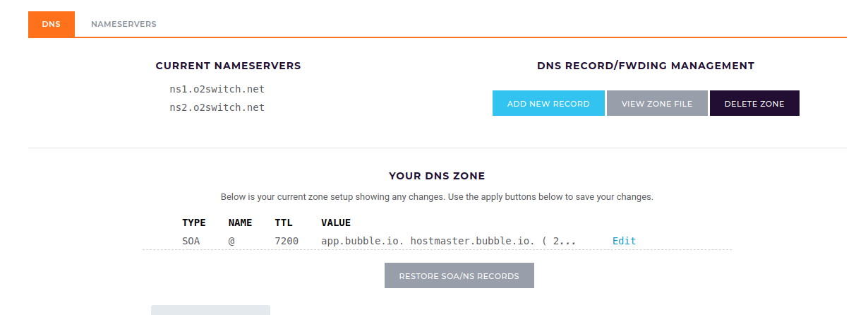This screenshot has width=868, height=315.
Task: Click the VALUE column header
Action: [x=336, y=222]
